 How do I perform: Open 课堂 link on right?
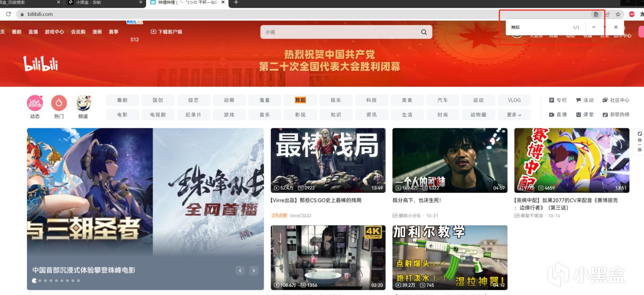coord(585,115)
